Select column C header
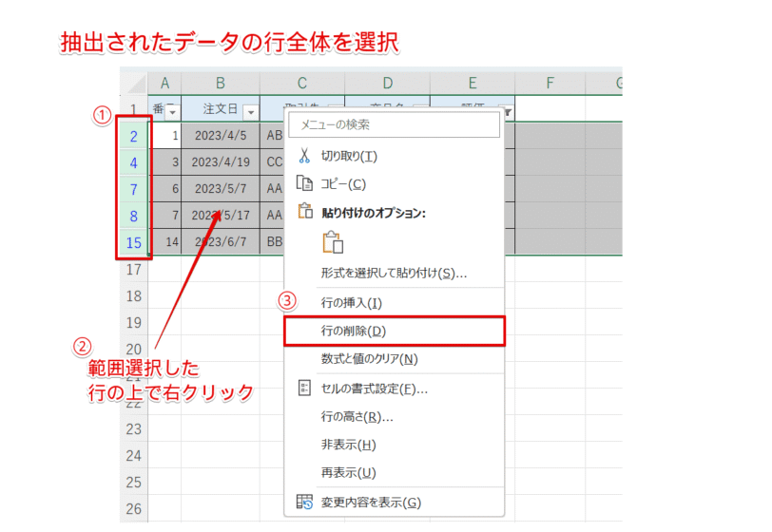The width and height of the screenshot is (772, 532). point(301,84)
